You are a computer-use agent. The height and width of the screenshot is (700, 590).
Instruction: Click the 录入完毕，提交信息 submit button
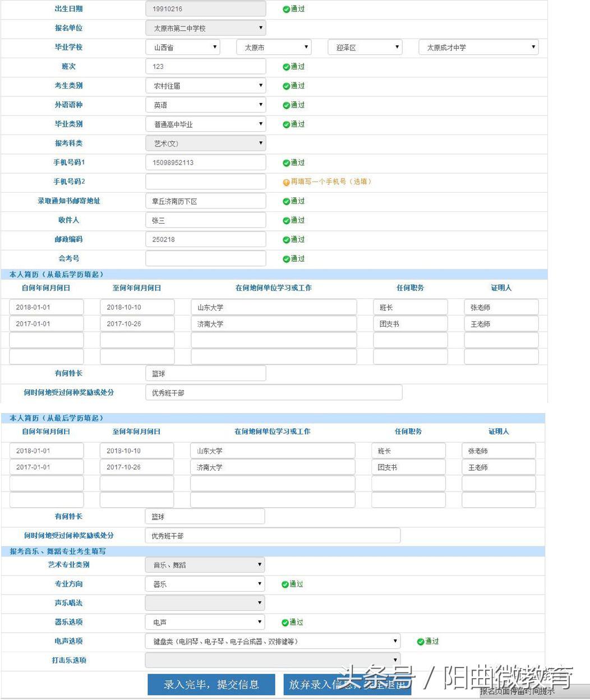[x=211, y=684]
